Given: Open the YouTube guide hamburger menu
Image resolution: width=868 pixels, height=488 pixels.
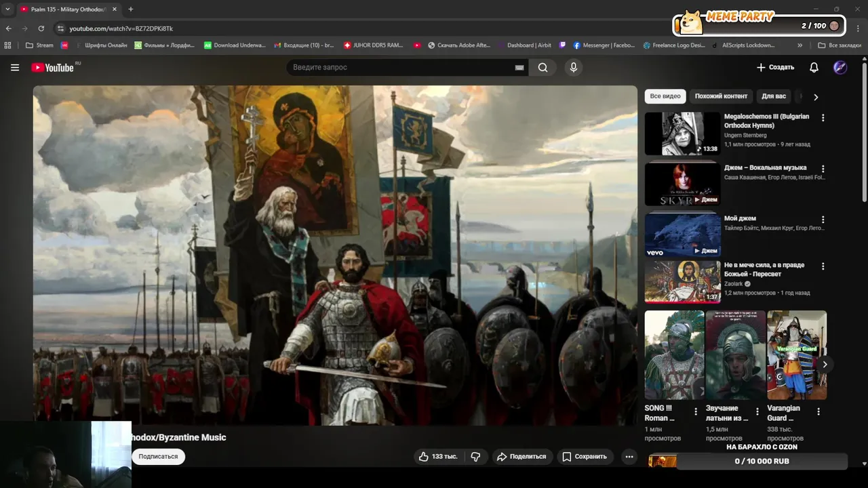Looking at the screenshot, I should [15, 67].
